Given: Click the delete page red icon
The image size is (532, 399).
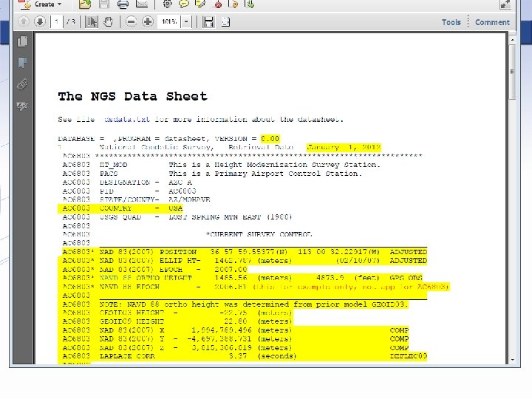Looking at the screenshot, I should [218, 4].
